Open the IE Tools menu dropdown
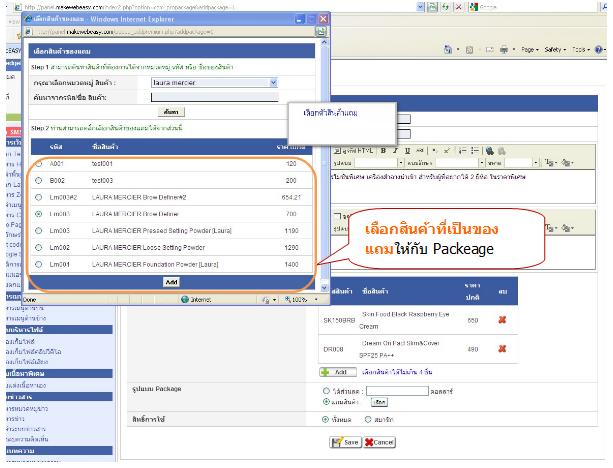This screenshot has width=613, height=468. point(581,50)
